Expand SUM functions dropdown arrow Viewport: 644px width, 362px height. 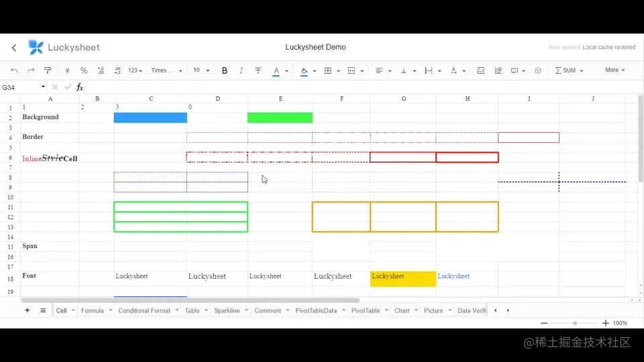(x=581, y=71)
